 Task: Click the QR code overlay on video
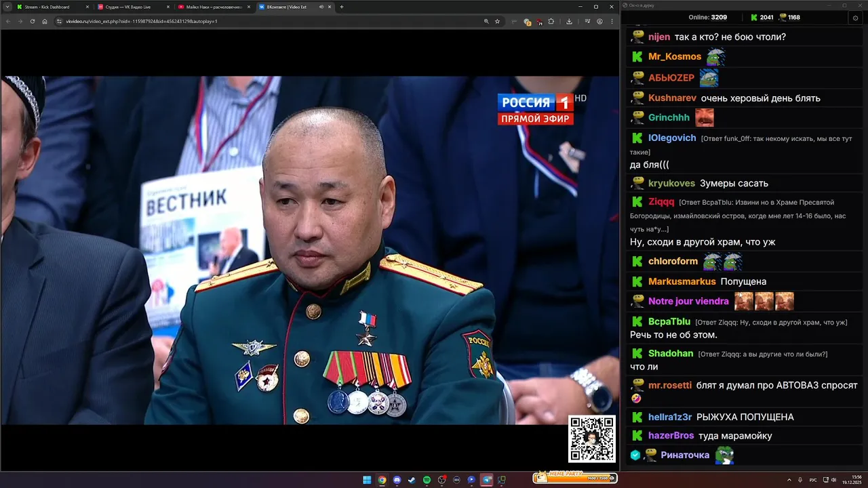592,439
